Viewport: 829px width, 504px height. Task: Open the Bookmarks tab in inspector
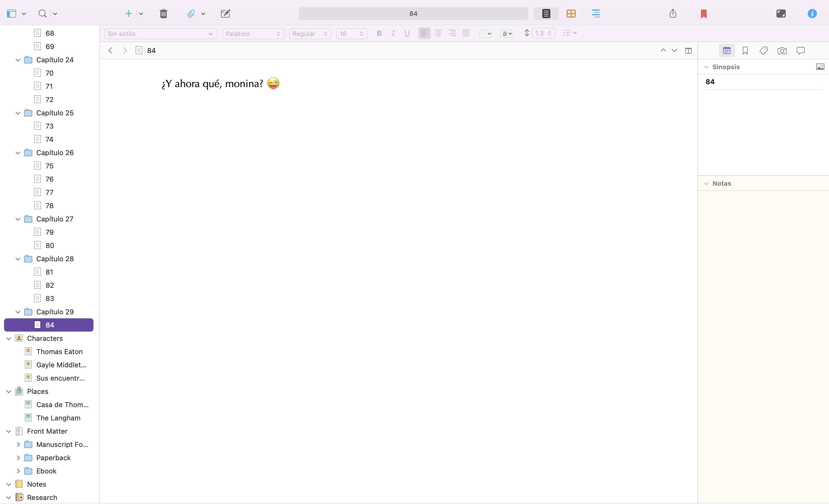pos(745,51)
